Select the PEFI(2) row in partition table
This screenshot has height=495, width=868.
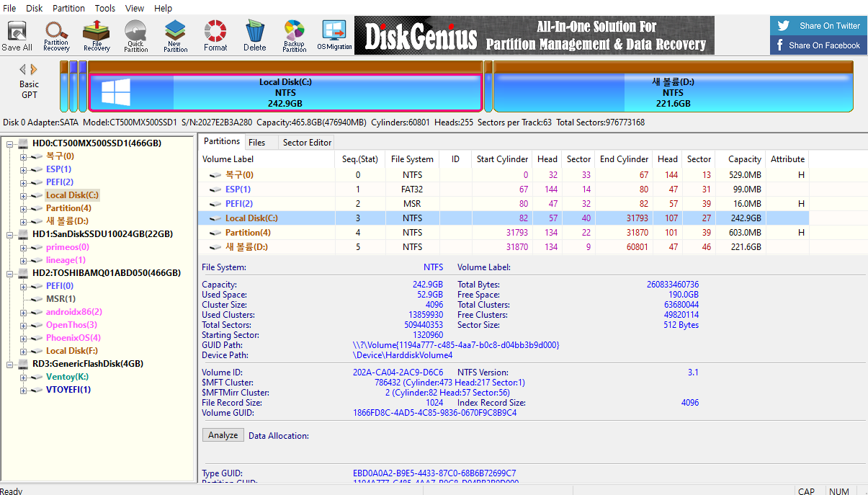click(504, 204)
